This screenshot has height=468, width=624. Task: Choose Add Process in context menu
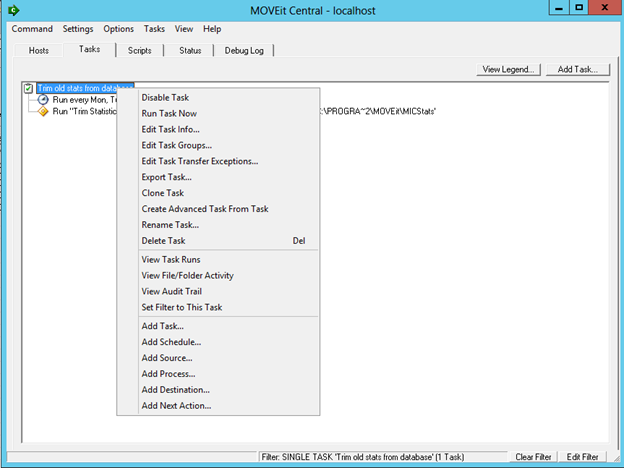[218, 374]
